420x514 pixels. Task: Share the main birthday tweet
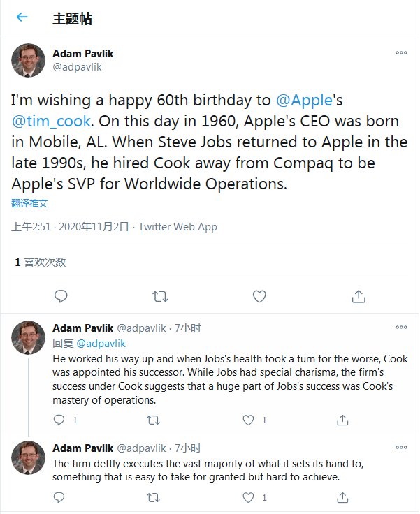tap(359, 296)
